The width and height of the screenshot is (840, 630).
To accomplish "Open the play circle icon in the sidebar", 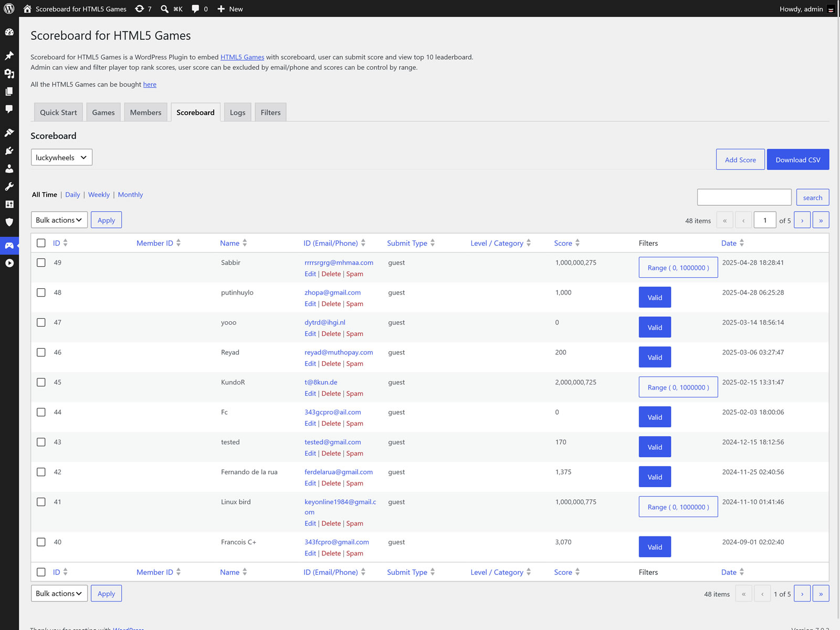I will (9, 263).
